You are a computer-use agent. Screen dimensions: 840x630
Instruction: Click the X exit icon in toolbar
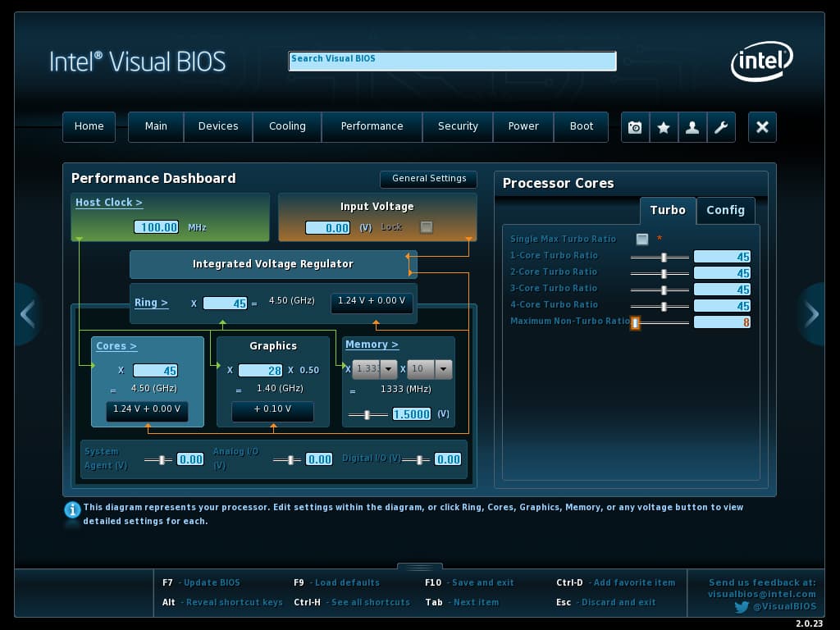(x=762, y=127)
